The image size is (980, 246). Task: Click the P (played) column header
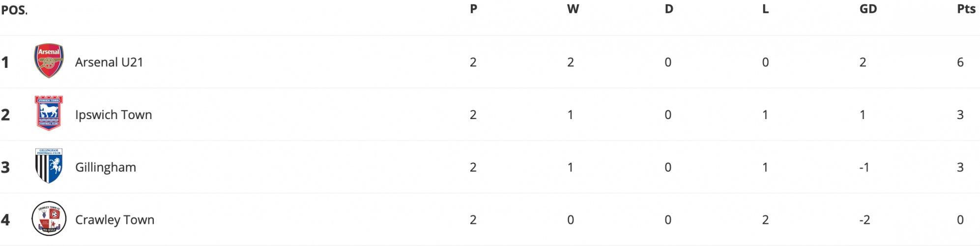473,9
